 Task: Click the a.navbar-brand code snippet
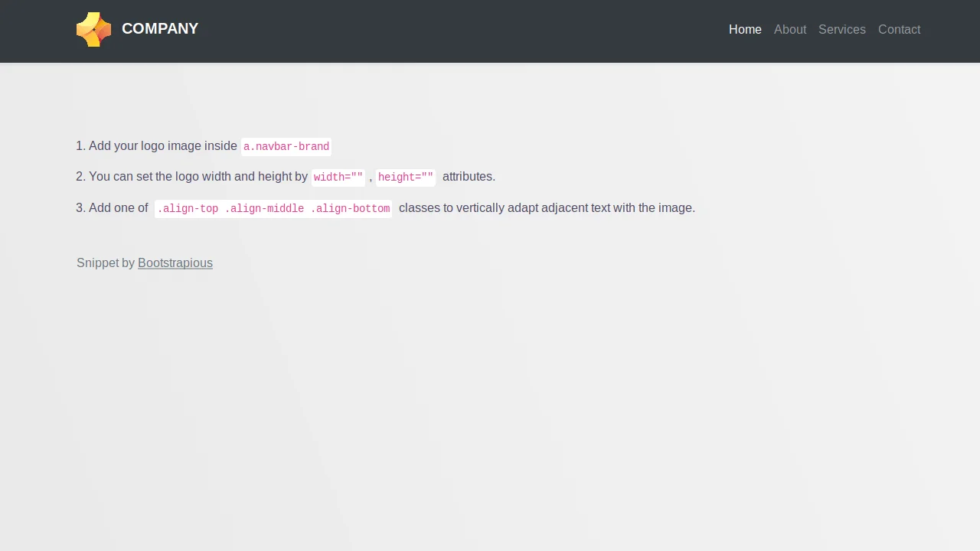286,146
